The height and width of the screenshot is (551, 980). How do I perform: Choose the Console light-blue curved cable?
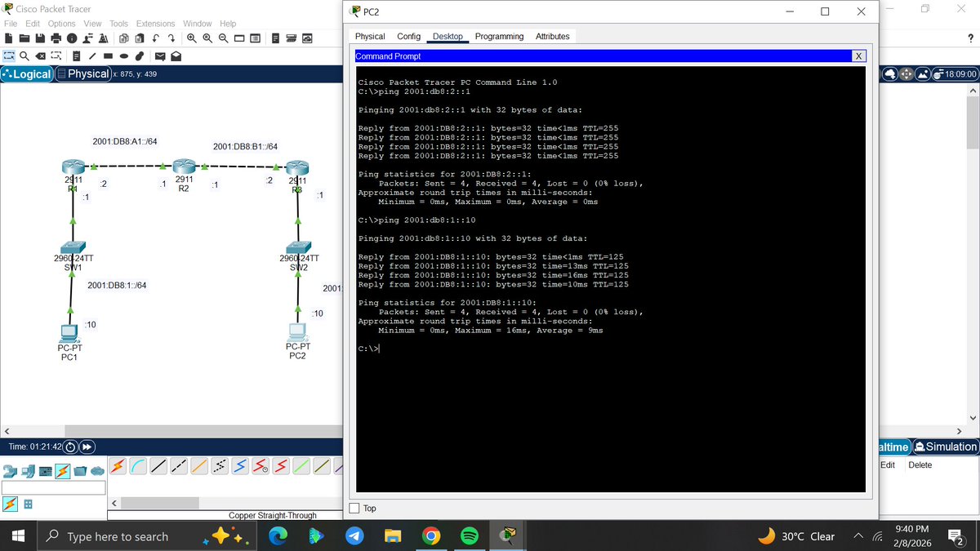[139, 466]
